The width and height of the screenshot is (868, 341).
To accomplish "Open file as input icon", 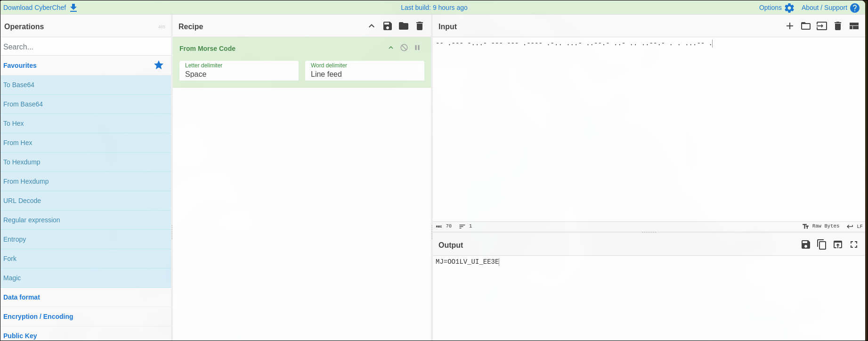I will (821, 26).
